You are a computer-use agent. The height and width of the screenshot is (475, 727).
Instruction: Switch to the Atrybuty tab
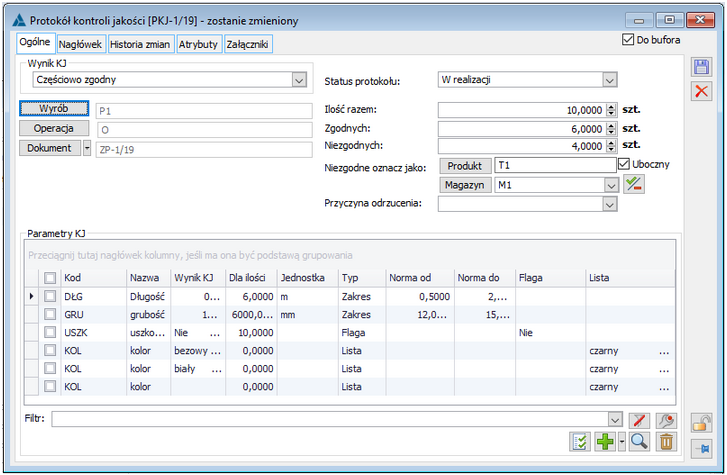click(198, 44)
